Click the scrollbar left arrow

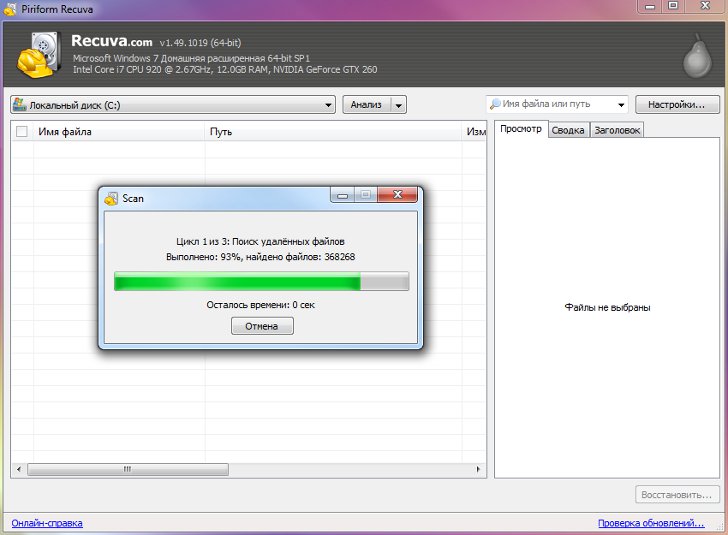point(19,469)
